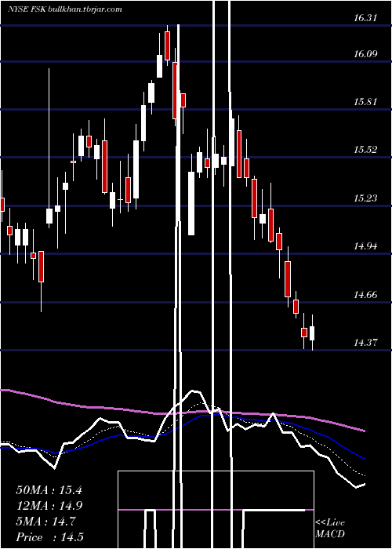Click the 15.23 price axis label

tap(365, 198)
